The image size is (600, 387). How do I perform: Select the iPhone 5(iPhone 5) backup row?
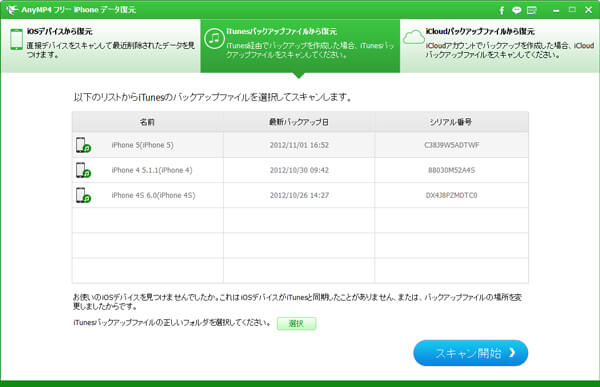point(300,145)
